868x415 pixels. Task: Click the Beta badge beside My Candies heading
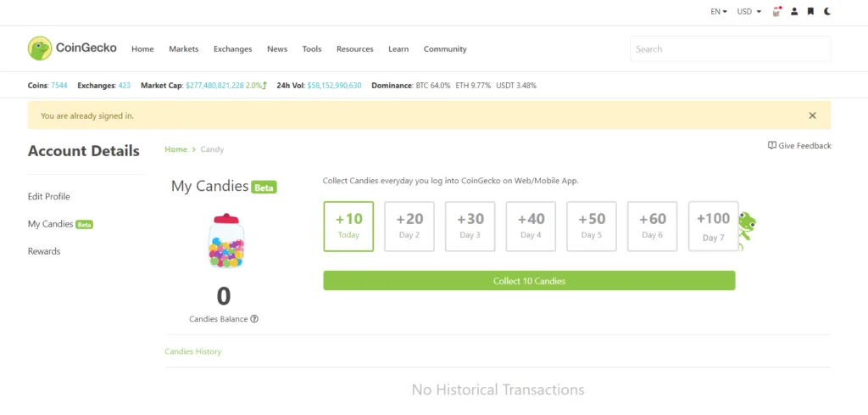(264, 188)
